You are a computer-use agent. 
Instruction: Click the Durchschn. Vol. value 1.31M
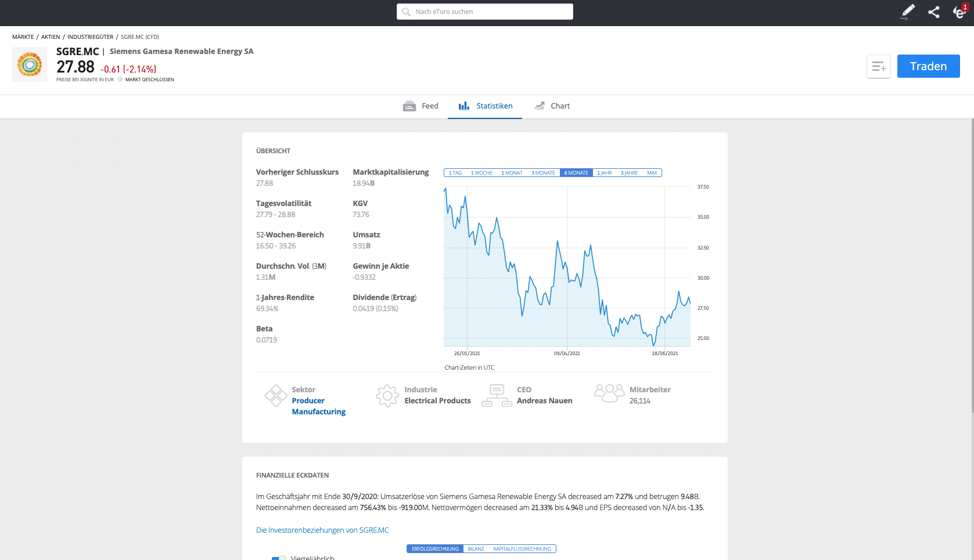[266, 277]
